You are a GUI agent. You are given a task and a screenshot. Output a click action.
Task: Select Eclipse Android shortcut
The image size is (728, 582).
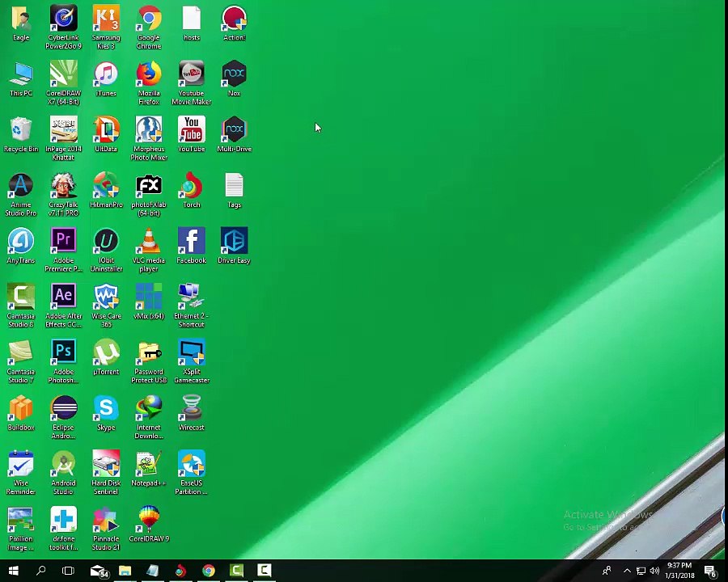64,408
